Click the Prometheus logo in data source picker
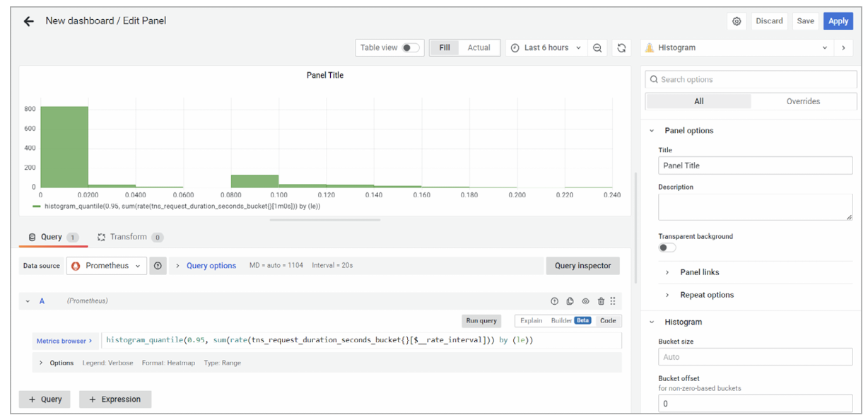 [x=76, y=266]
